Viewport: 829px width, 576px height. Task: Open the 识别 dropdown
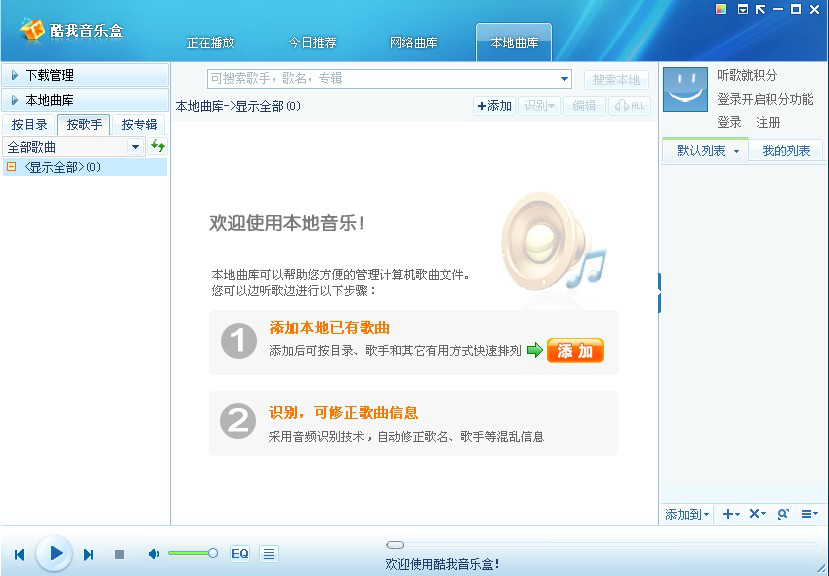pyautogui.click(x=539, y=106)
